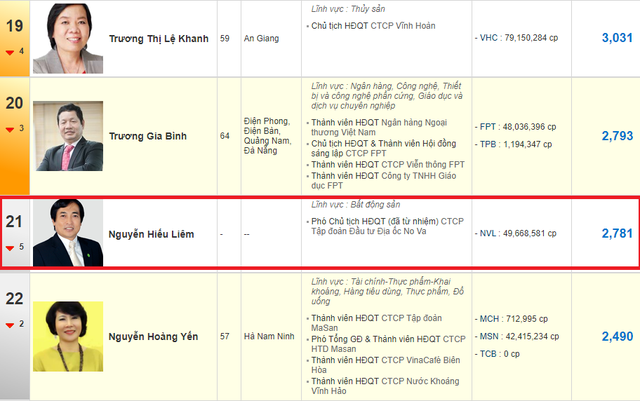Open the Trương Thị Lệ Khanh name link
The height and width of the screenshot is (401, 640).
159,39
